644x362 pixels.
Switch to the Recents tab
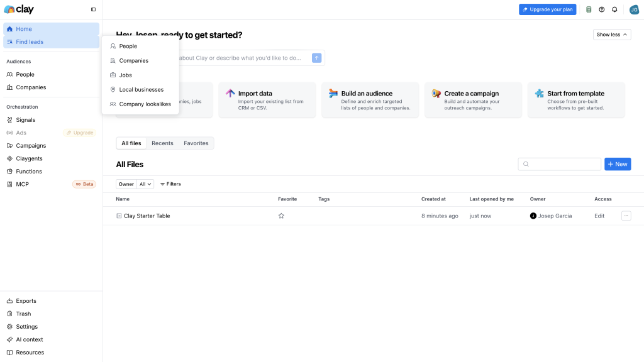coord(162,143)
